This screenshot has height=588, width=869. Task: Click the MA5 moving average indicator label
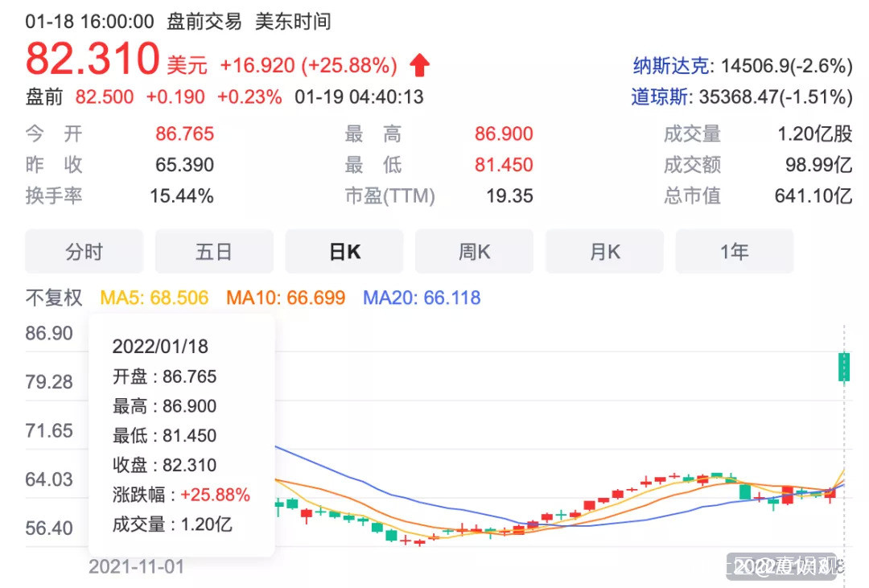(154, 298)
